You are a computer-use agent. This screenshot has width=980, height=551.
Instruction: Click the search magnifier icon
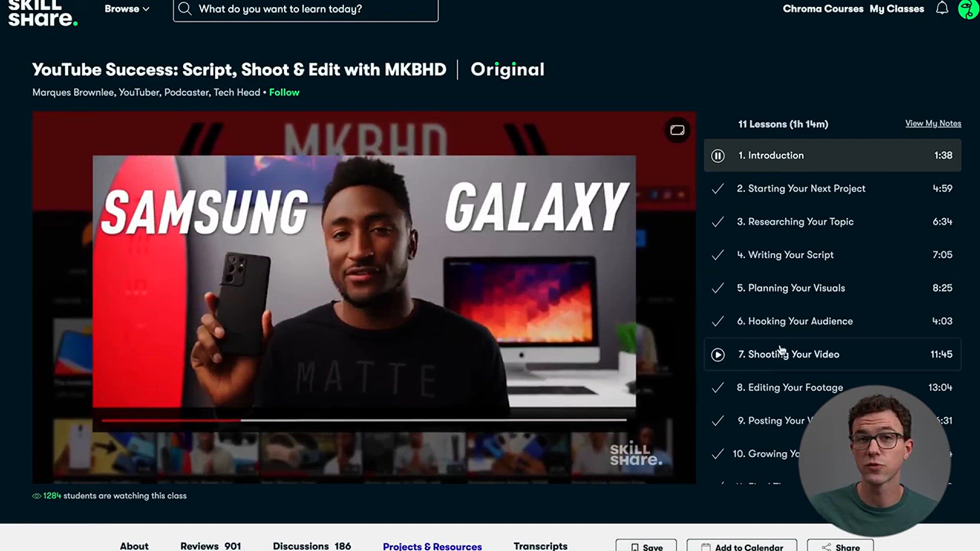click(185, 9)
